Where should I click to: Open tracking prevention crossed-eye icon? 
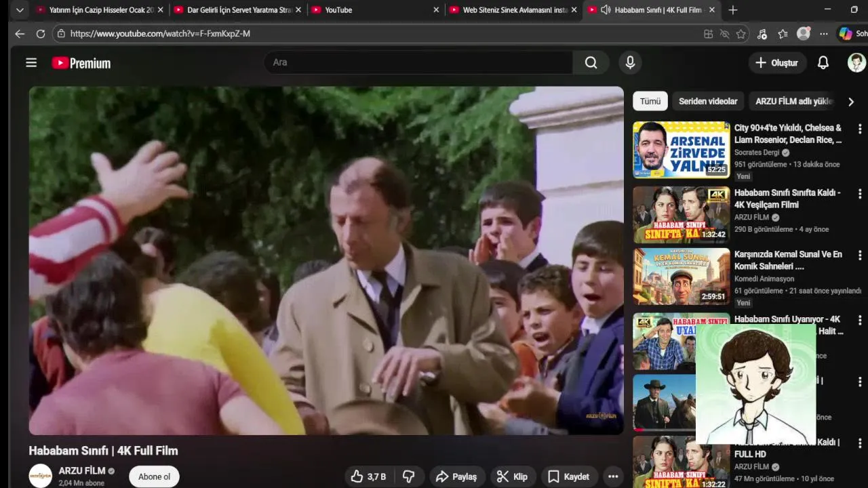724,34
